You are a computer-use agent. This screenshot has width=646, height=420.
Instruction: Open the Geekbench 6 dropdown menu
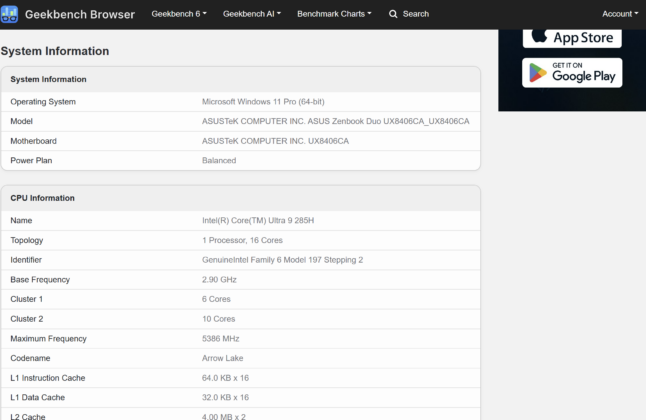[179, 14]
